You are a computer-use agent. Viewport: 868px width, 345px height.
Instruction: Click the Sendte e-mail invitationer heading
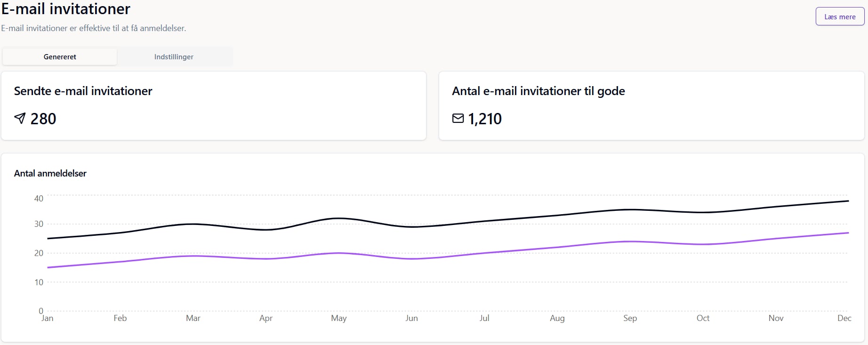coord(83,91)
